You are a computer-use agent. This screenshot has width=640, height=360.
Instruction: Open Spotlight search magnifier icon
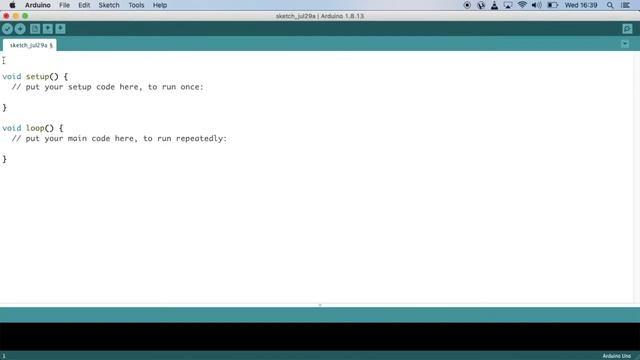pyautogui.click(x=610, y=5)
